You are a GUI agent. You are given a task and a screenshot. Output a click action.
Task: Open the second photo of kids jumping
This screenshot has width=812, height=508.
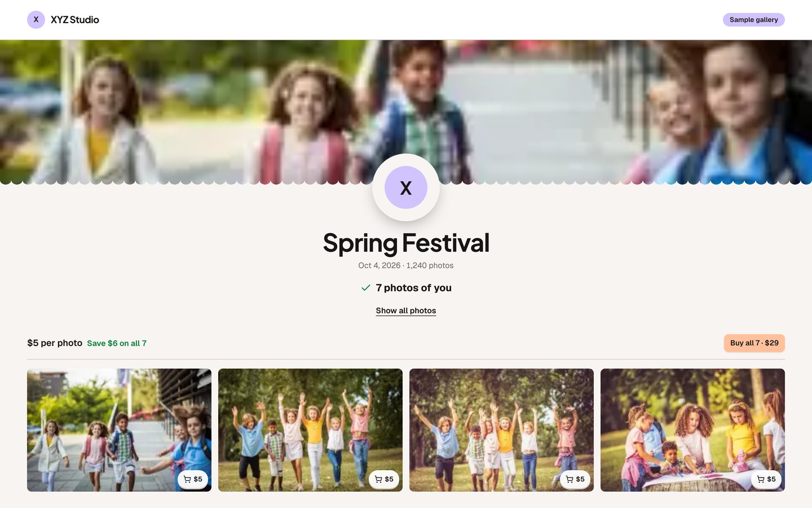(x=310, y=430)
